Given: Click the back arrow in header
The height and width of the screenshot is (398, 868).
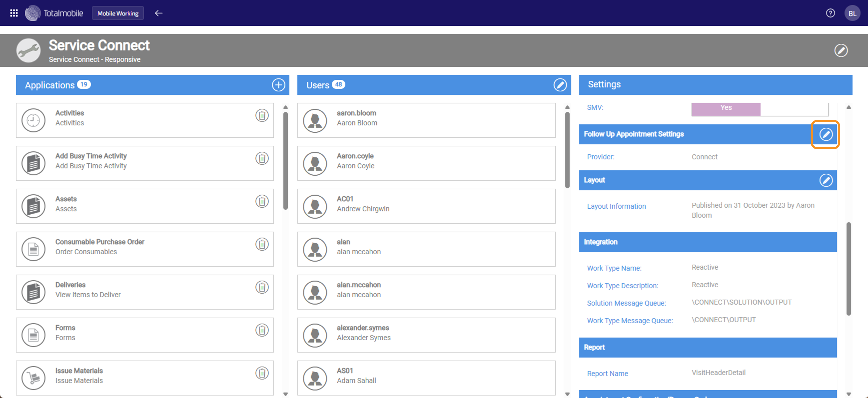Looking at the screenshot, I should 158,13.
